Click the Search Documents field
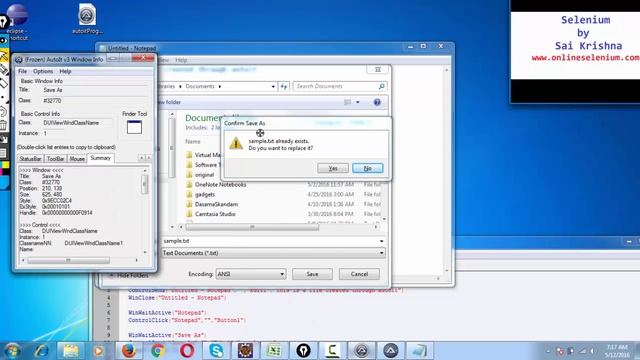This screenshot has width=640, height=360. [340, 87]
